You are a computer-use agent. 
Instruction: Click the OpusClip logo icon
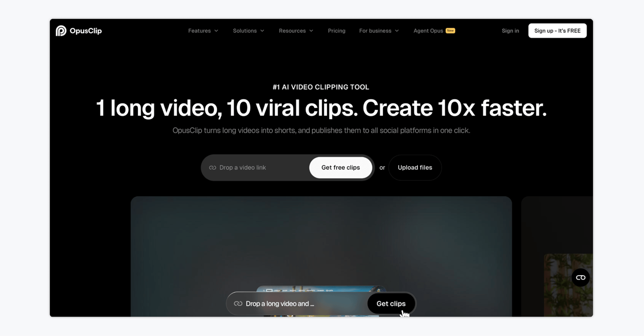(61, 31)
